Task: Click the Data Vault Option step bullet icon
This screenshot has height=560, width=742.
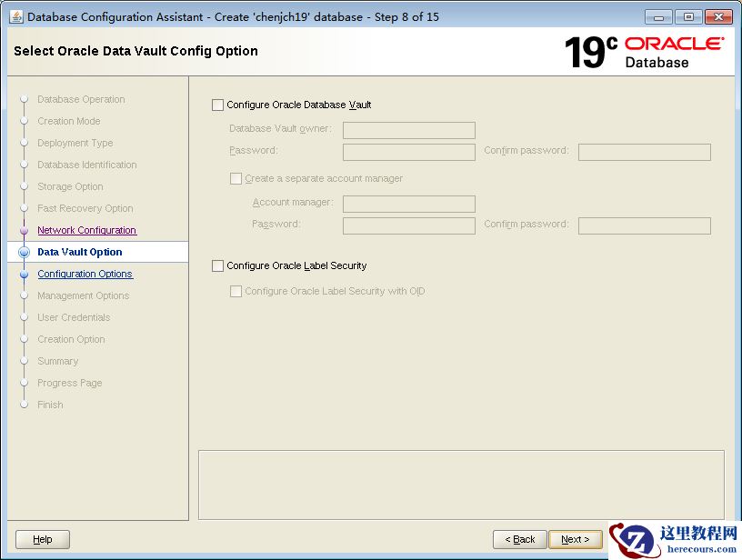Action: click(x=25, y=252)
